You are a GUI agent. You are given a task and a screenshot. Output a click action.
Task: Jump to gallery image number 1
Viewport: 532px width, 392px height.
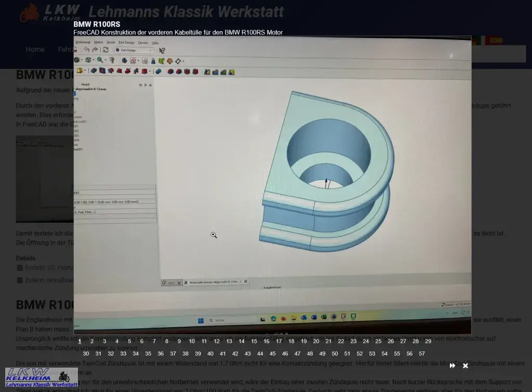[x=79, y=341]
